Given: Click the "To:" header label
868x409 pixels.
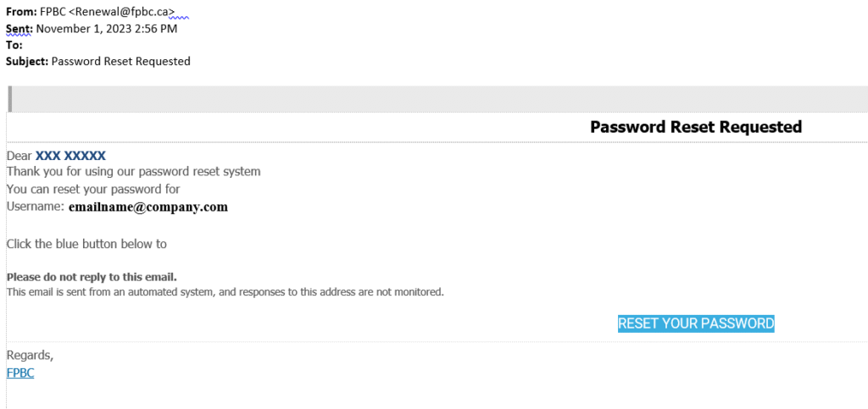Looking at the screenshot, I should pos(14,45).
